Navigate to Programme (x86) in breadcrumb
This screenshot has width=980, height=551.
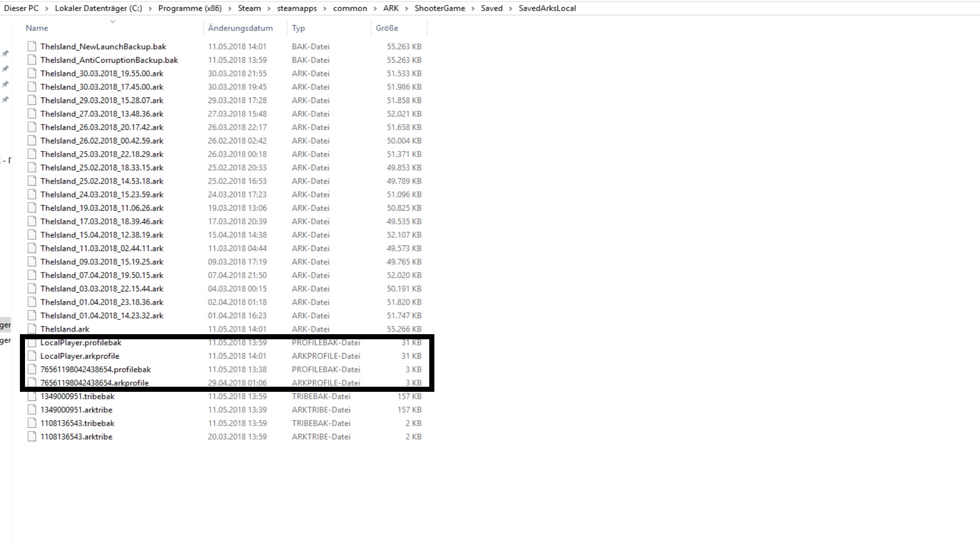190,8
